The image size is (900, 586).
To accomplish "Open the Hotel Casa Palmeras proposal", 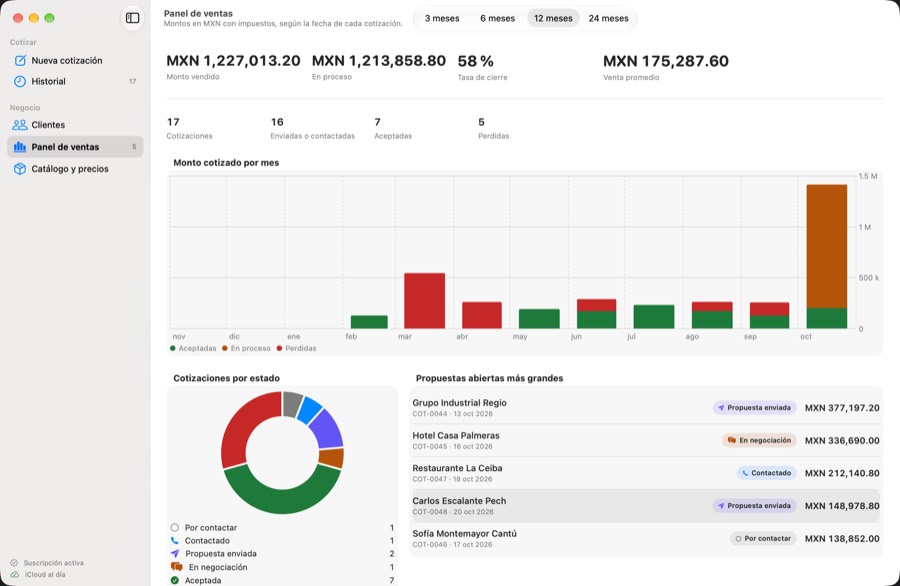I will [646, 440].
